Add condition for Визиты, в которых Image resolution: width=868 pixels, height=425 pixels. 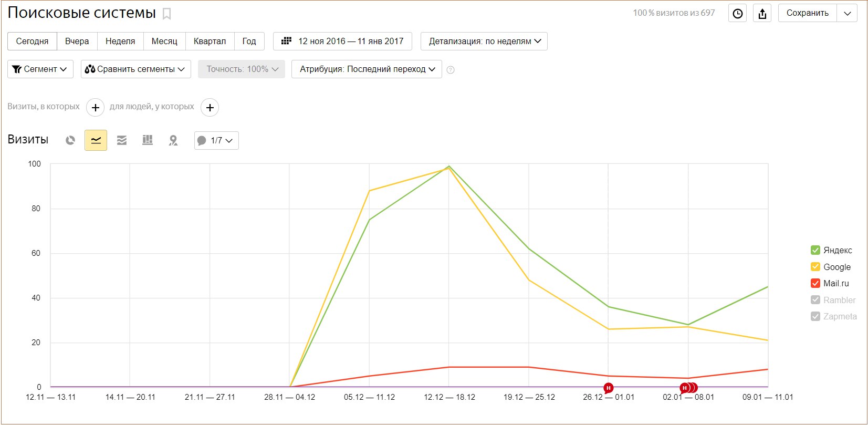[95, 108]
